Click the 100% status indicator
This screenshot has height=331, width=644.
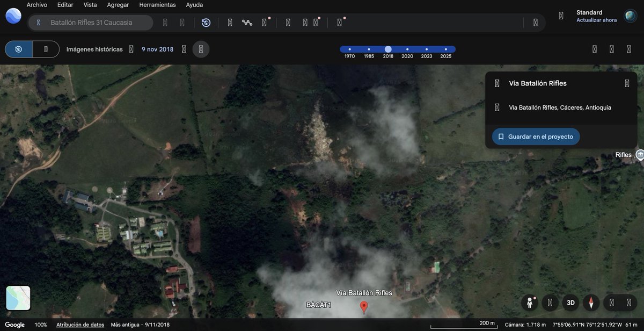[41, 325]
